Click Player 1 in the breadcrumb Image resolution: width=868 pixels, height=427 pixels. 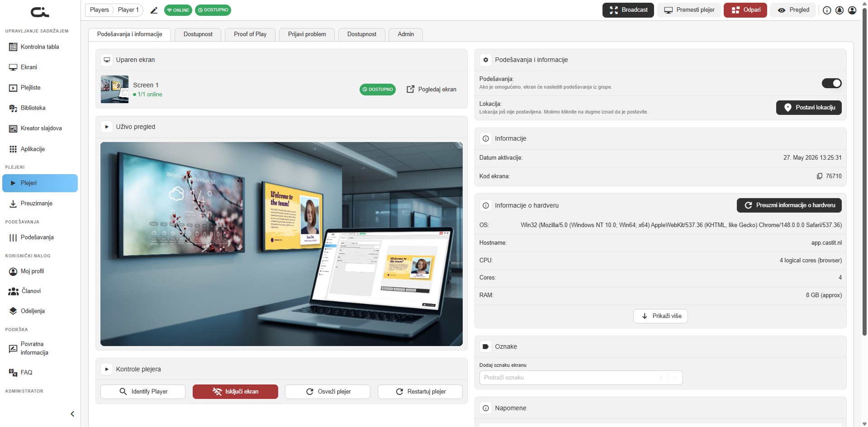point(128,10)
